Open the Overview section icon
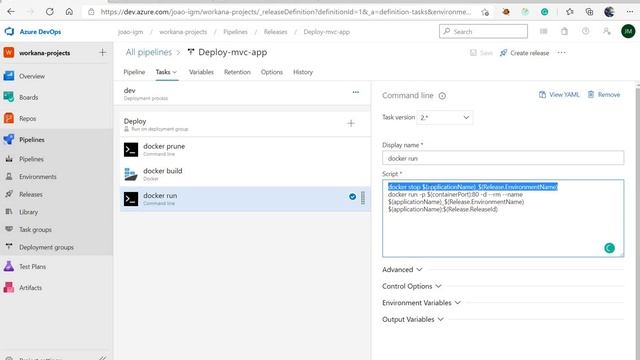 pyautogui.click(x=9, y=76)
